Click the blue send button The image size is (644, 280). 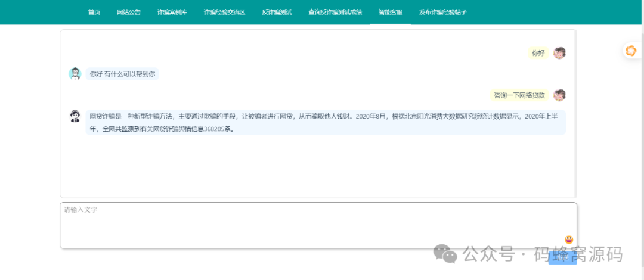(x=562, y=258)
